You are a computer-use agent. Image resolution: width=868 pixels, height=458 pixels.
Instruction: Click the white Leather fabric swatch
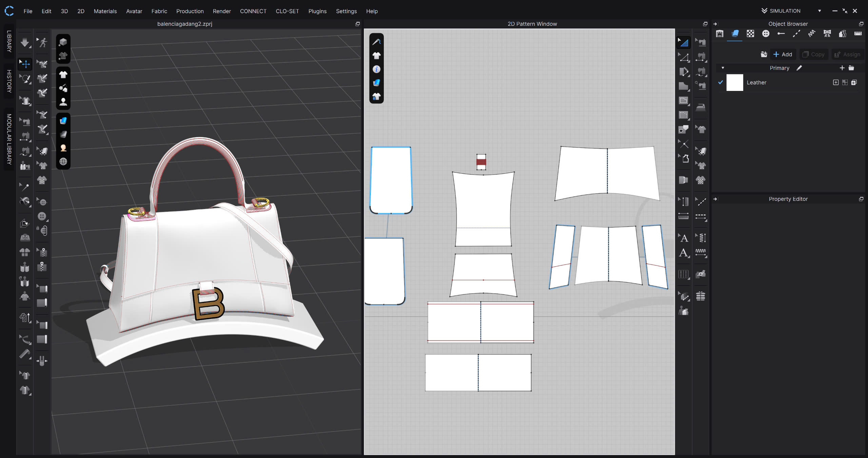(x=734, y=82)
